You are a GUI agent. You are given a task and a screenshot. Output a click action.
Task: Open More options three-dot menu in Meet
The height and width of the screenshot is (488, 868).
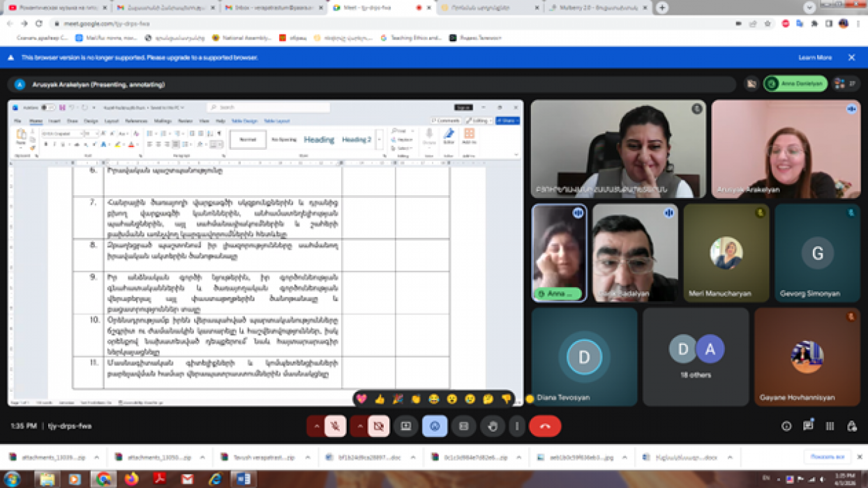point(517,426)
